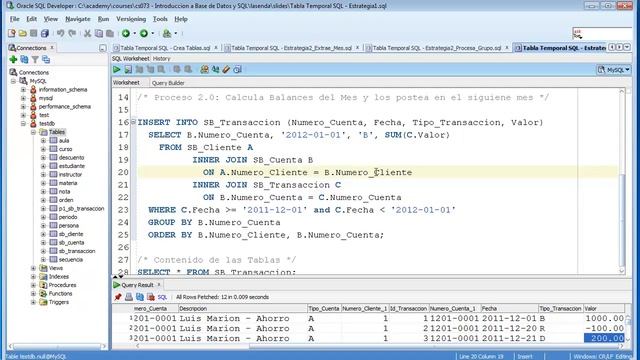Expand the information_schema database

point(23,89)
